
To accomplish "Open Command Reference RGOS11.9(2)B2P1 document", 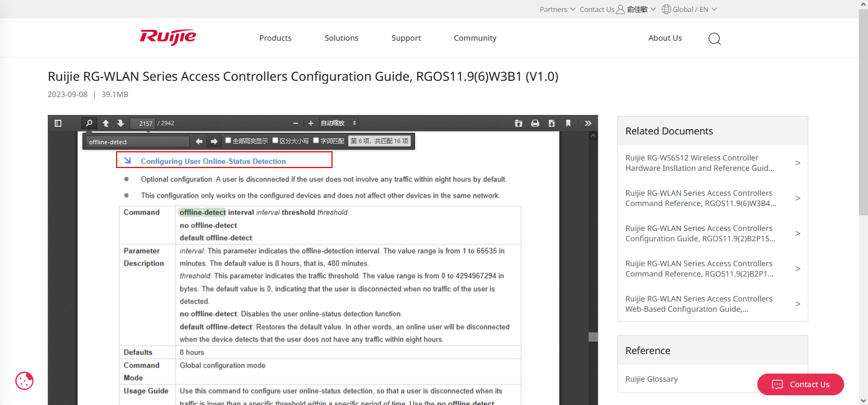I will click(699, 268).
